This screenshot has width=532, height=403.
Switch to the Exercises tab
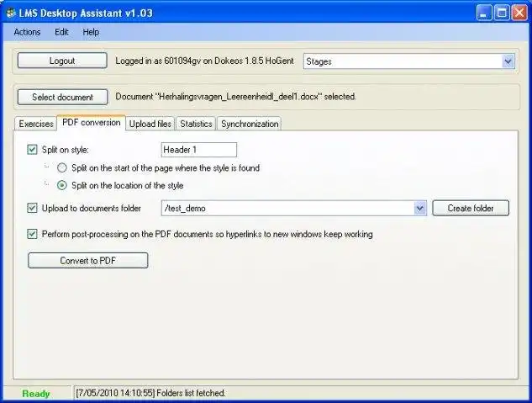pyautogui.click(x=36, y=124)
